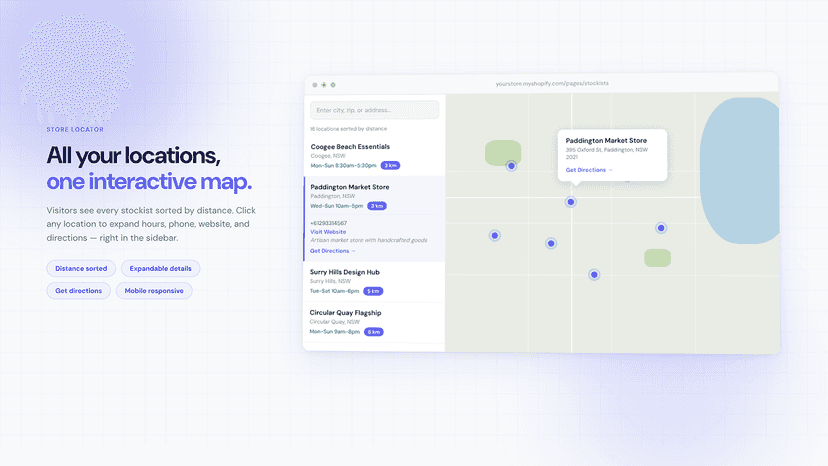Click the Coogee, NSW subtitle
Image resolution: width=828 pixels, height=466 pixels.
[x=328, y=156]
